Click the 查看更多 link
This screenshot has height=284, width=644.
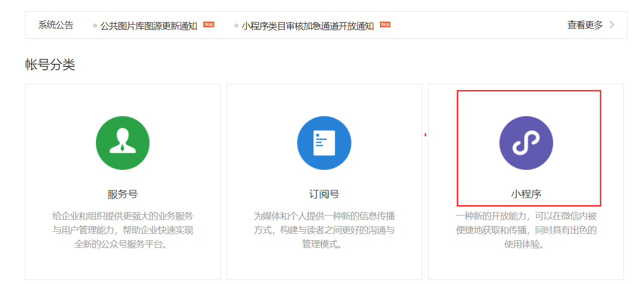click(585, 25)
